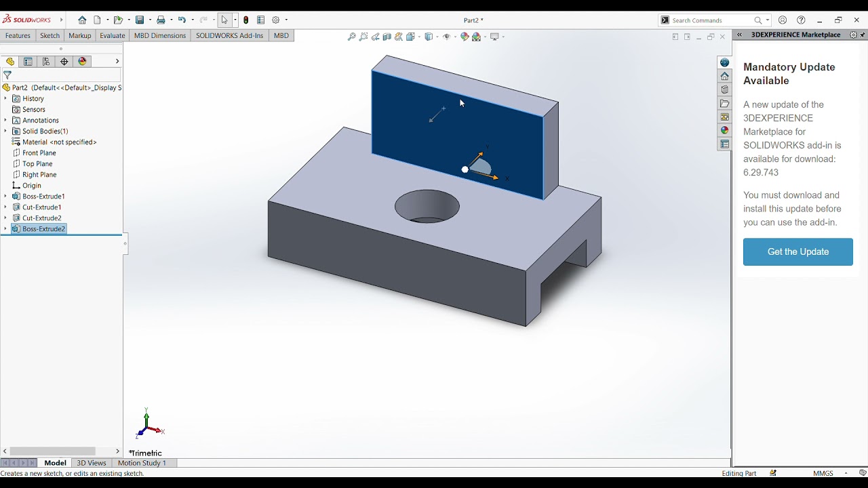Click Previous View icon
This screenshot has height=488, width=868.
tap(375, 37)
